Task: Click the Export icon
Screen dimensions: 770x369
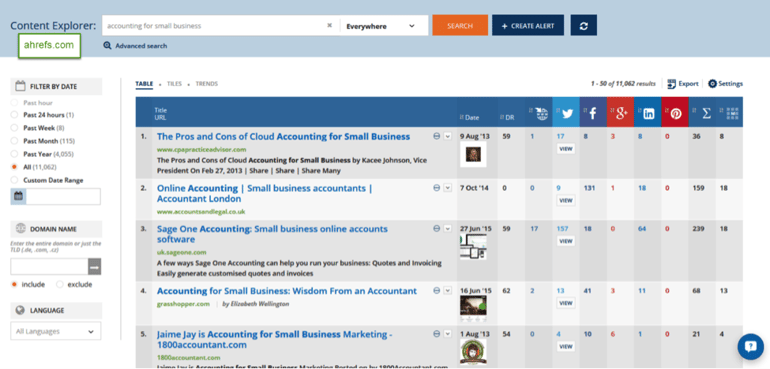Action: tap(672, 84)
